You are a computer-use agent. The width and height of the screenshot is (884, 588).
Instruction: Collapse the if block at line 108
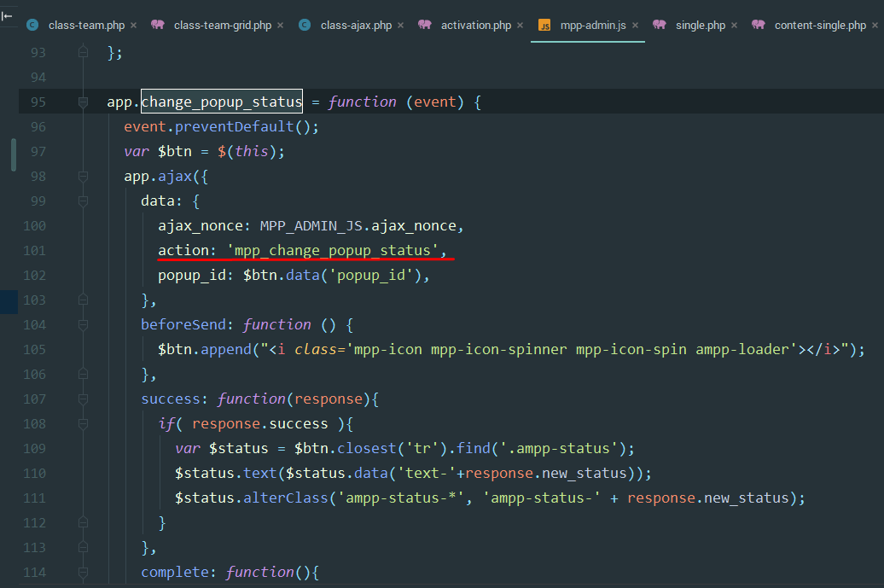click(x=83, y=424)
